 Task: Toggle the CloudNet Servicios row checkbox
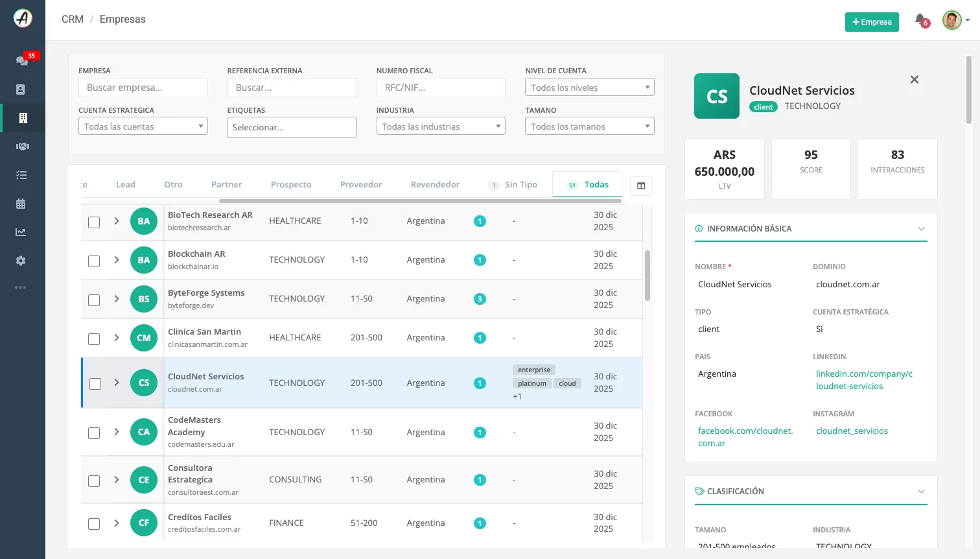tap(95, 383)
